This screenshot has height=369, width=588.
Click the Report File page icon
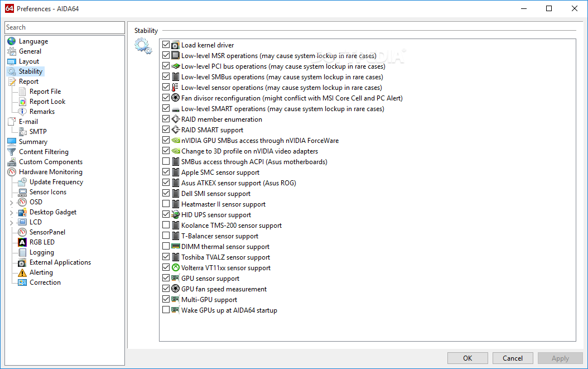22,92
